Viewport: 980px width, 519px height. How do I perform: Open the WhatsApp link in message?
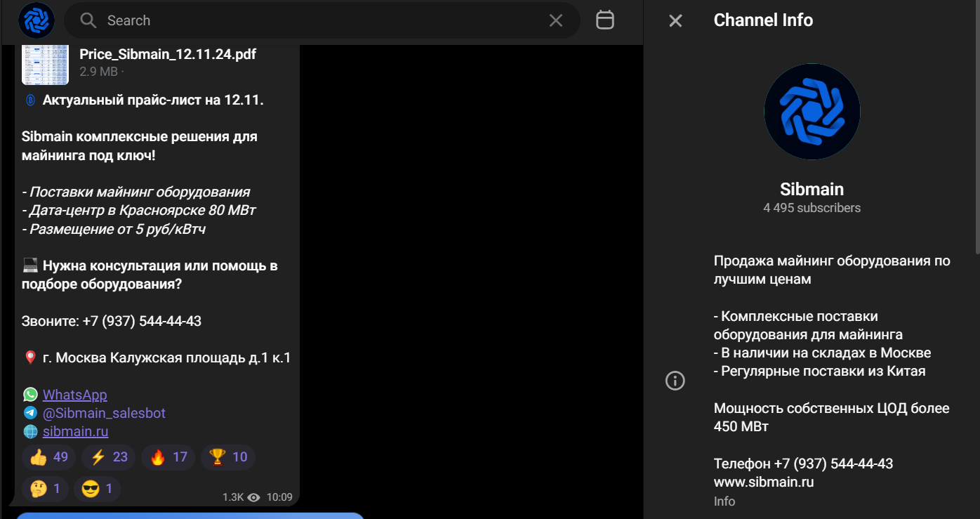tap(75, 395)
